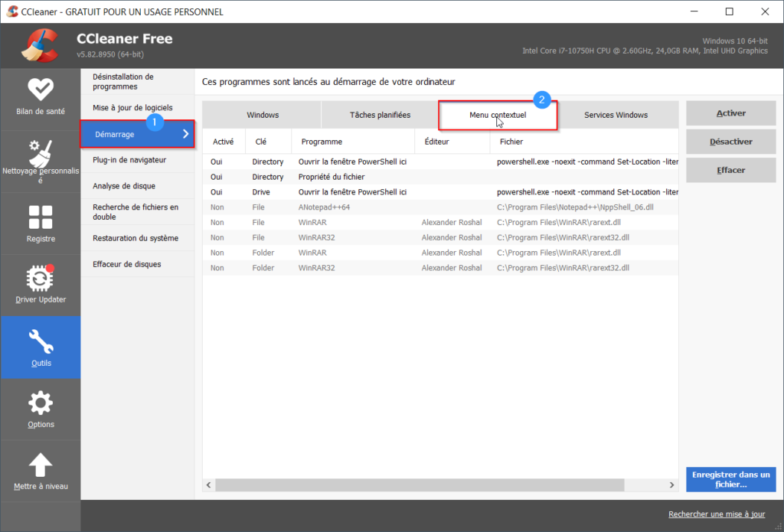
Task: Click the NppShell_06.dll file path
Action: pyautogui.click(x=575, y=207)
